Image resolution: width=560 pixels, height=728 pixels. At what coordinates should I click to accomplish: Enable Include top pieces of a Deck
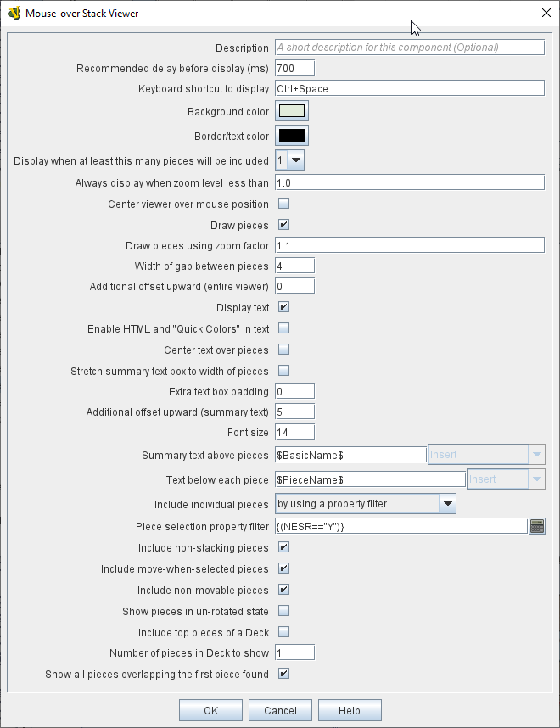[283, 632]
